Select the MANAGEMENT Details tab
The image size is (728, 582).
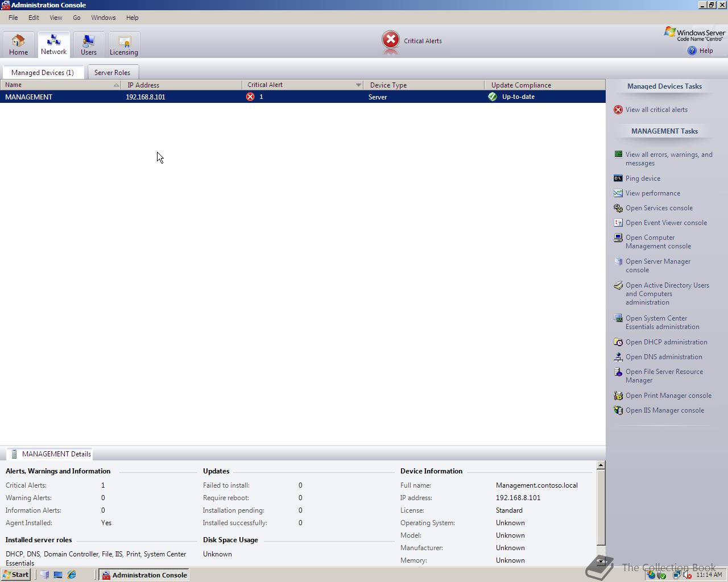click(x=50, y=454)
